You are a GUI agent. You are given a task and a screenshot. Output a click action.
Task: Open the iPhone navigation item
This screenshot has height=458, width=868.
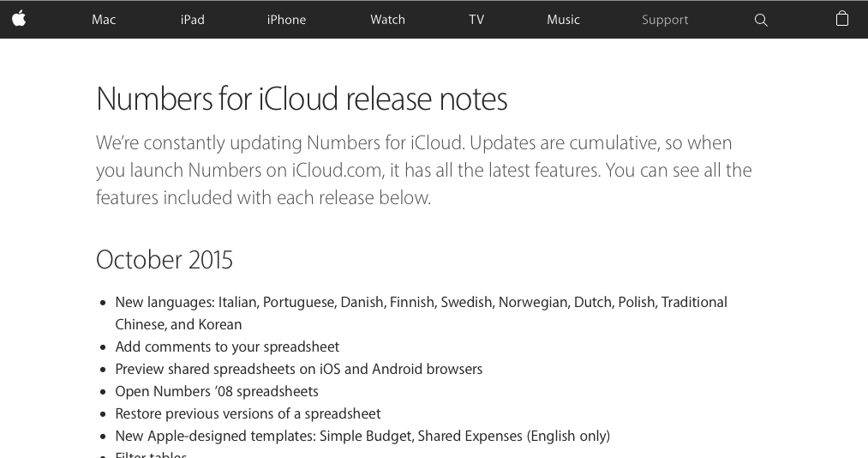(x=286, y=20)
